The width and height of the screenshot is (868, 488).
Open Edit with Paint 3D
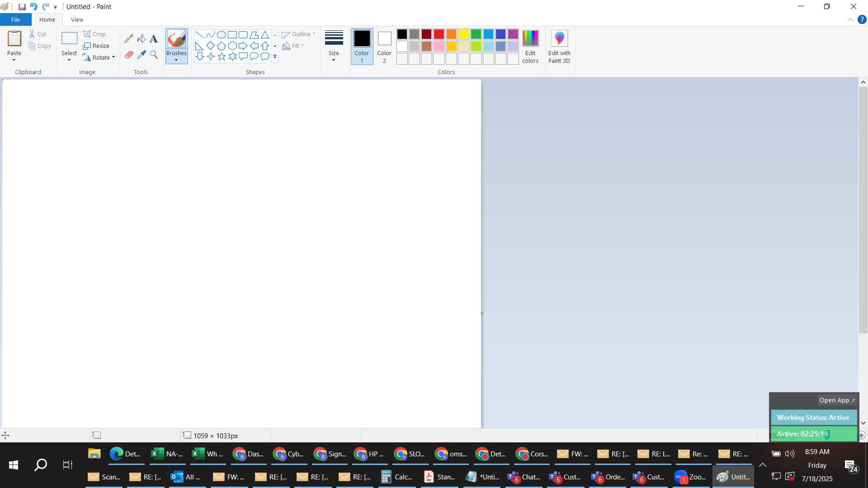tap(559, 47)
